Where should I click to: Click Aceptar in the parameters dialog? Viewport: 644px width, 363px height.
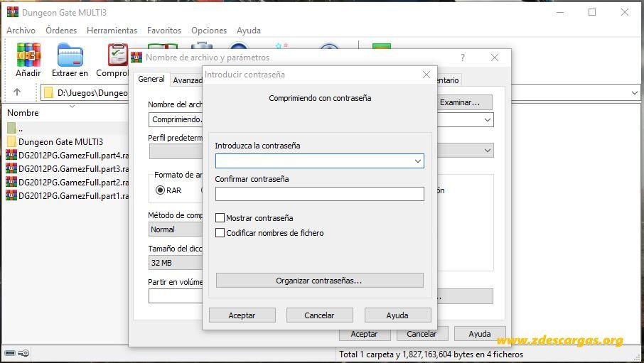pyautogui.click(x=365, y=335)
